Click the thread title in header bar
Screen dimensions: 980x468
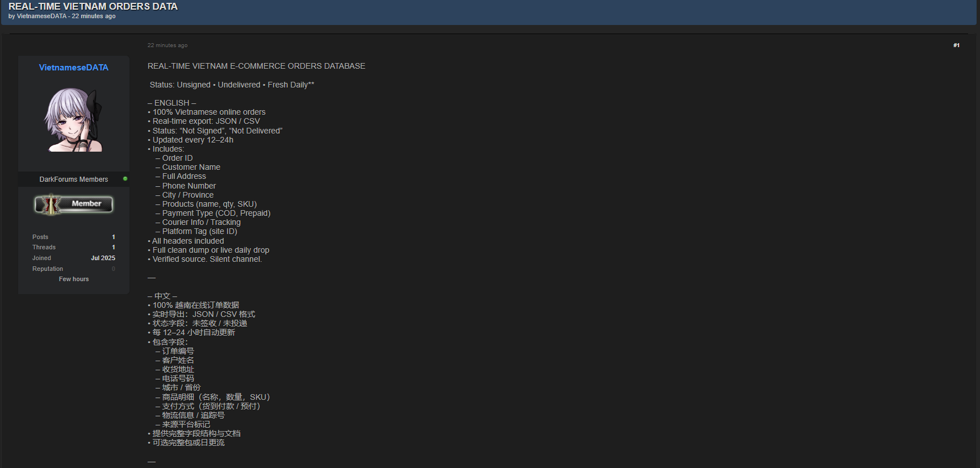(x=93, y=6)
